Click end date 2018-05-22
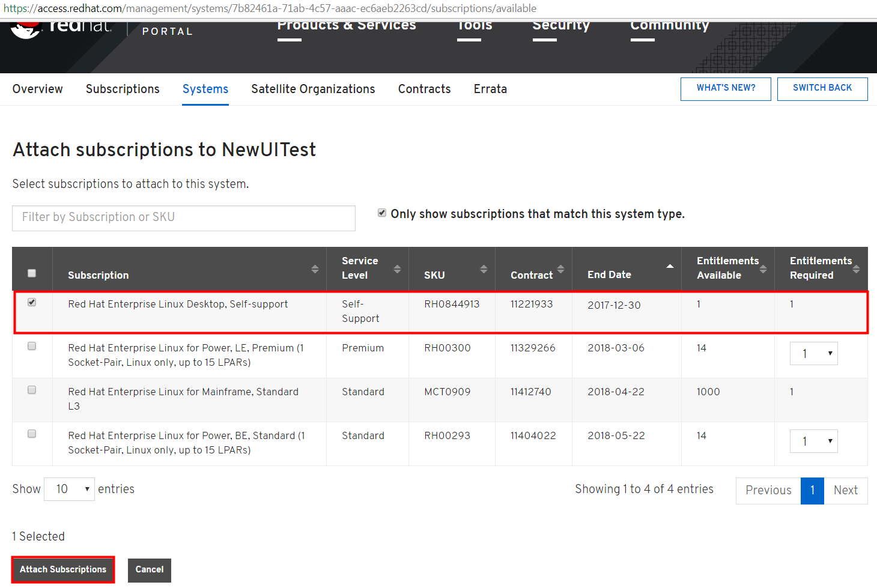This screenshot has height=588, width=877. pos(616,435)
